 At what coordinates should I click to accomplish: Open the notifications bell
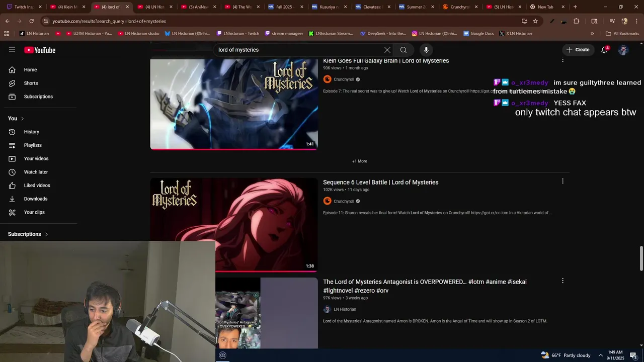click(x=604, y=50)
